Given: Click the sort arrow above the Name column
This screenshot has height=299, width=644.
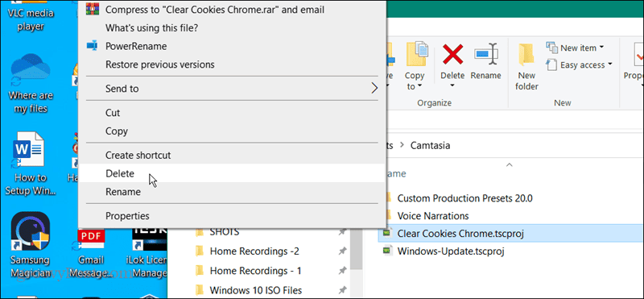Looking at the screenshot, I should click(x=510, y=165).
